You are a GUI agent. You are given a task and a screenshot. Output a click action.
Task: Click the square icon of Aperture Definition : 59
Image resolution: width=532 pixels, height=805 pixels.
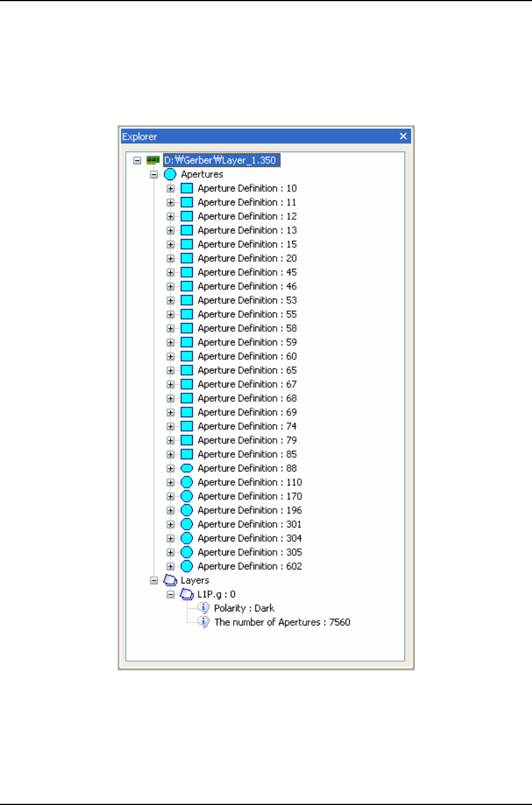click(186, 342)
